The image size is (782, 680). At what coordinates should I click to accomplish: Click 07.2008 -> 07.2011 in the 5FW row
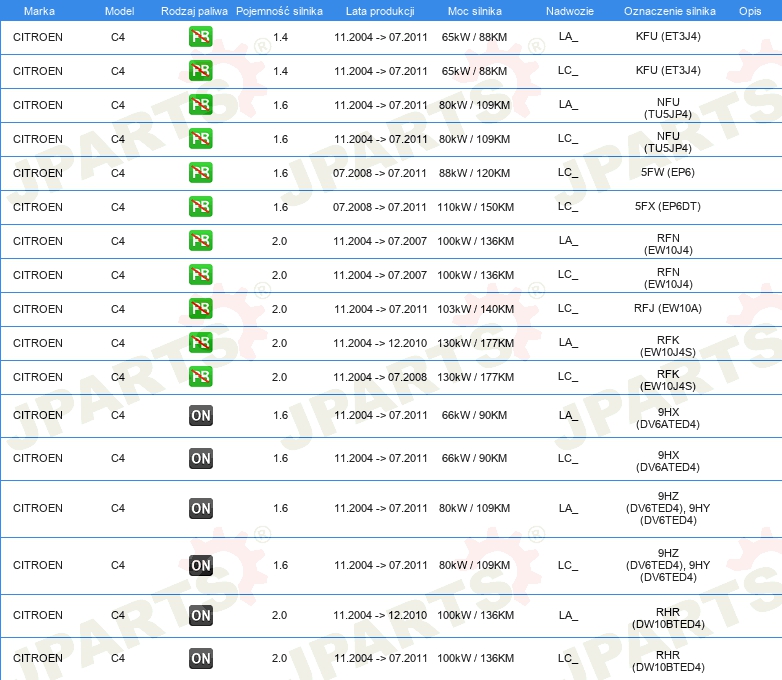point(380,173)
